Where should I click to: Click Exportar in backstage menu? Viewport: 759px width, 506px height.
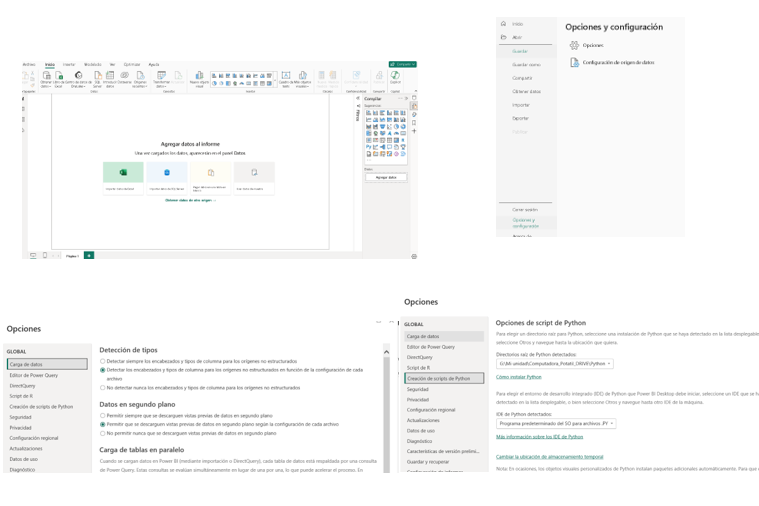pyautogui.click(x=520, y=118)
